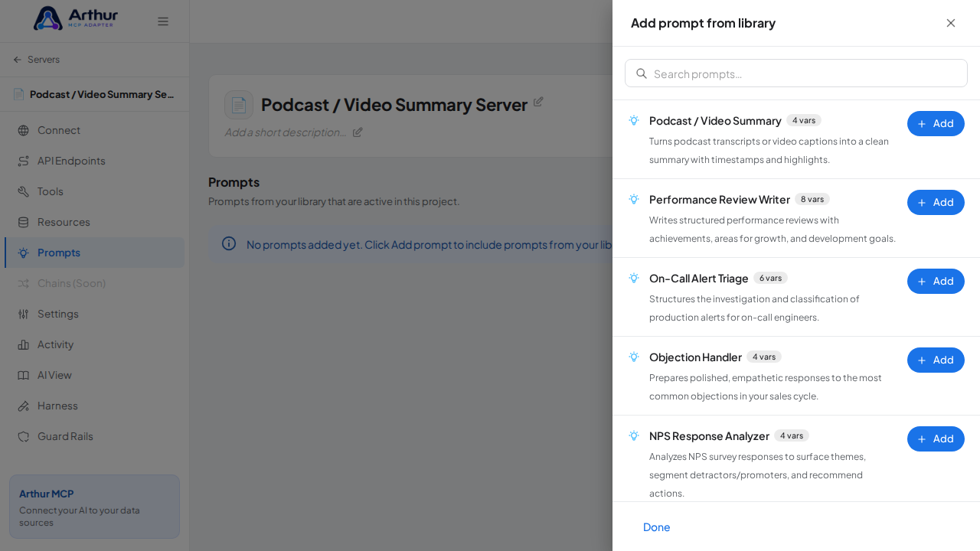Close the Add prompt from library panel
The width and height of the screenshot is (980, 551).
951,23
